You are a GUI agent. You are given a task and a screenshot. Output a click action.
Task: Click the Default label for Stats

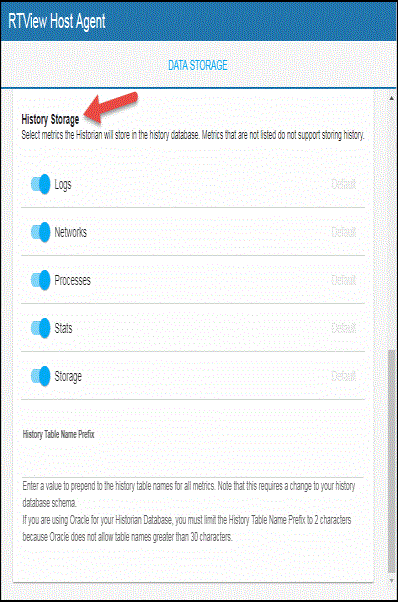click(344, 328)
